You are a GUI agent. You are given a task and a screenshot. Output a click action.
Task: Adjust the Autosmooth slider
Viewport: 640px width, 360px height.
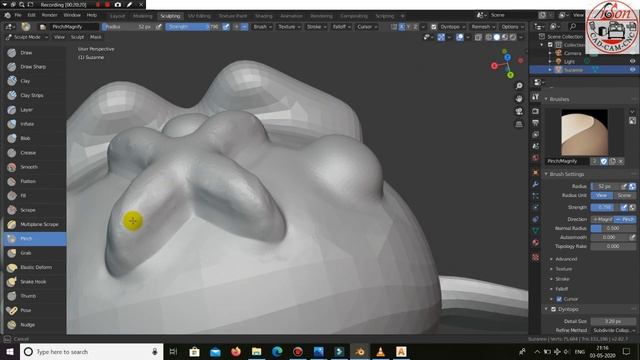tap(609, 237)
